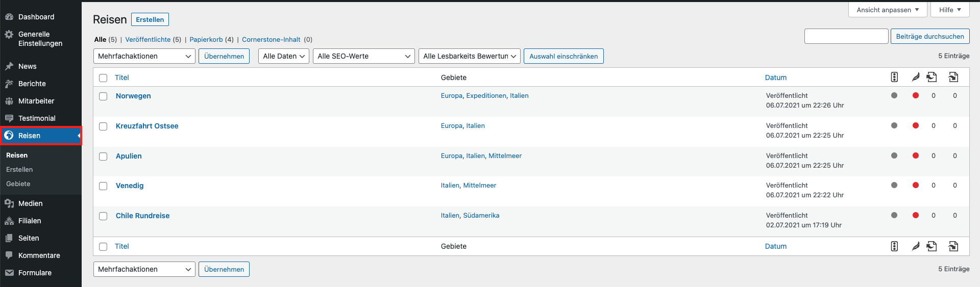Open the Ansicht anpassen panel
This screenshot has width=980, height=287.
coord(887,10)
